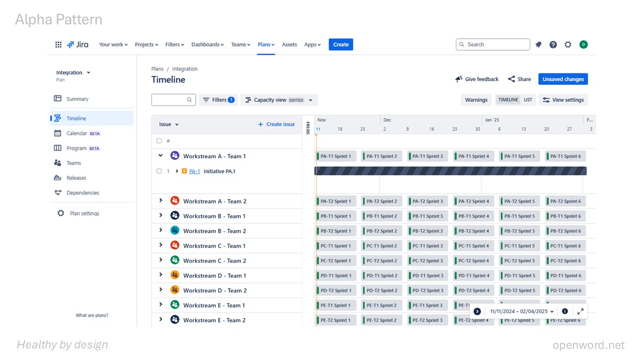Open the date range 11/11/2024 – 02/04/2025 dropdown
The height and width of the screenshot is (362, 644).
(522, 311)
